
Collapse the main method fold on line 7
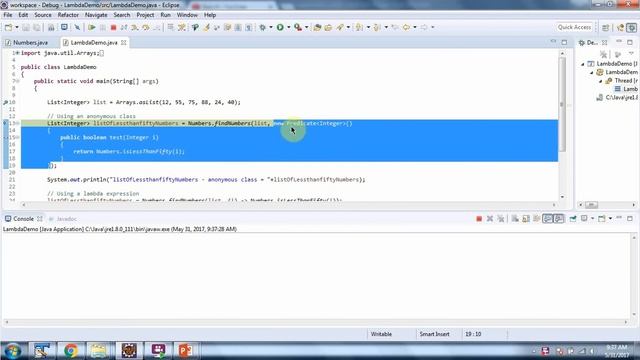point(18,81)
